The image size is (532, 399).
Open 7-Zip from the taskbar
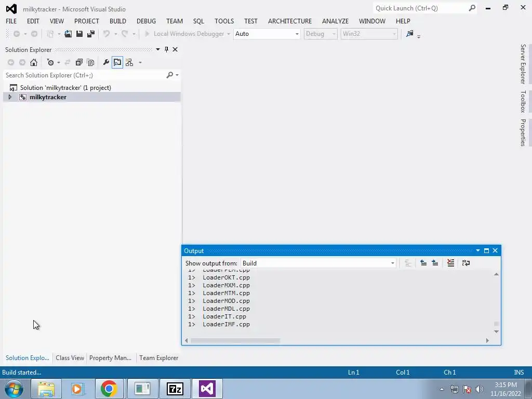175,389
